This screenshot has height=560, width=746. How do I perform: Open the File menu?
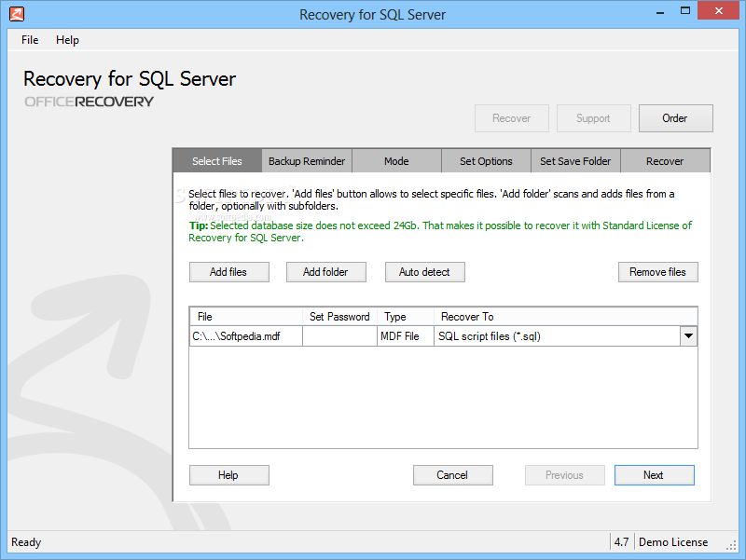pos(30,40)
